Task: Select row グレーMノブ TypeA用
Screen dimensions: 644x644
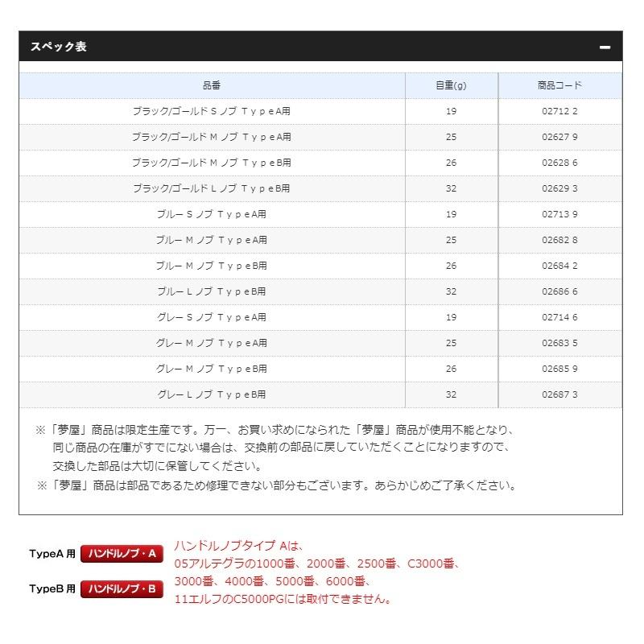Action: [x=213, y=344]
